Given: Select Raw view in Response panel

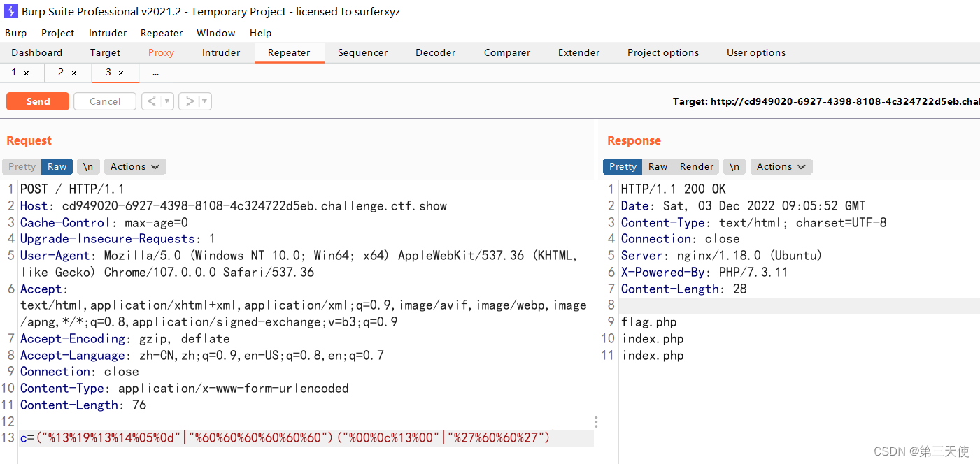Looking at the screenshot, I should [x=658, y=166].
